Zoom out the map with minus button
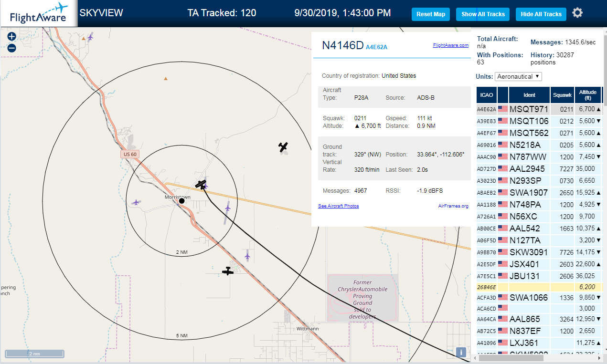This screenshot has width=607, height=364. click(12, 48)
